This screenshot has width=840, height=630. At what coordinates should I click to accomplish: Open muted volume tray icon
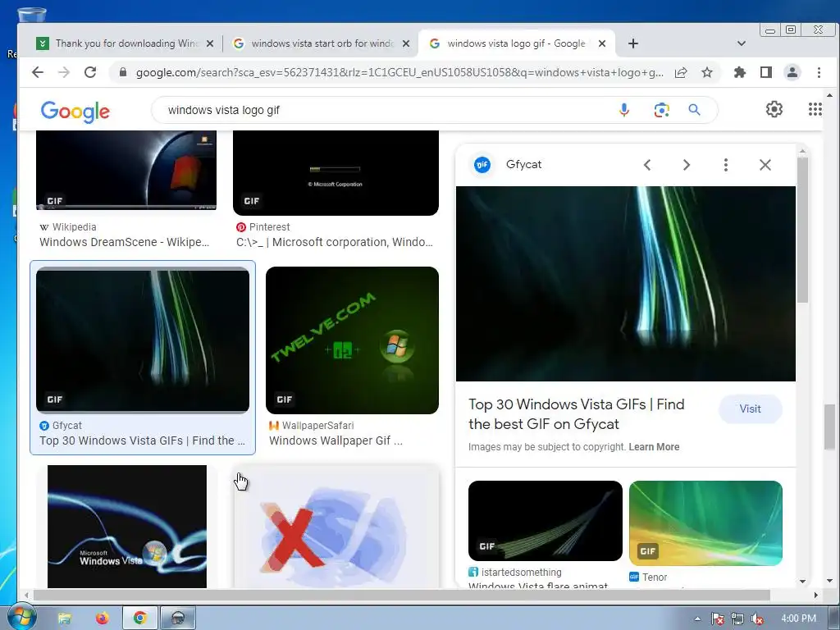[757, 619]
